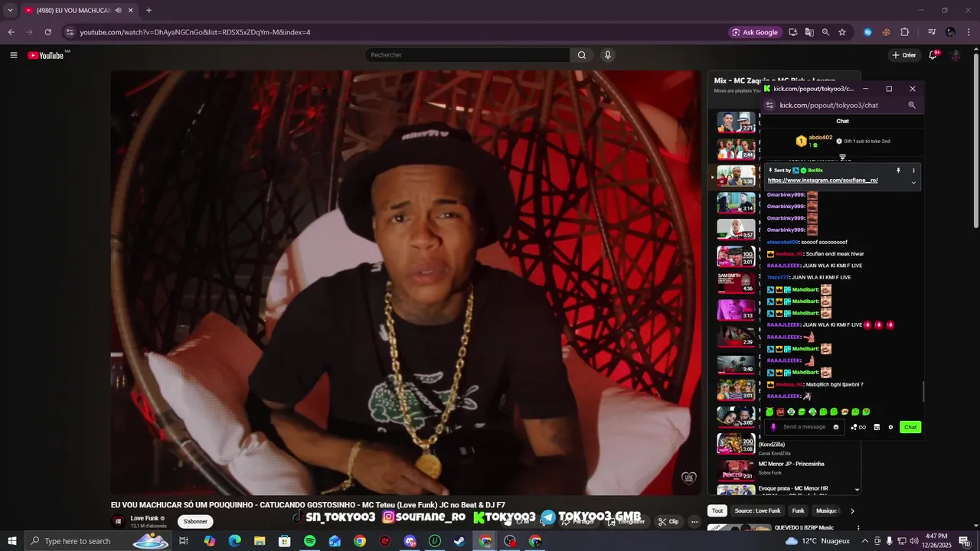Viewport: 980px width, 551px height.
Task: Subscribe with the S'abonner button
Action: (195, 521)
